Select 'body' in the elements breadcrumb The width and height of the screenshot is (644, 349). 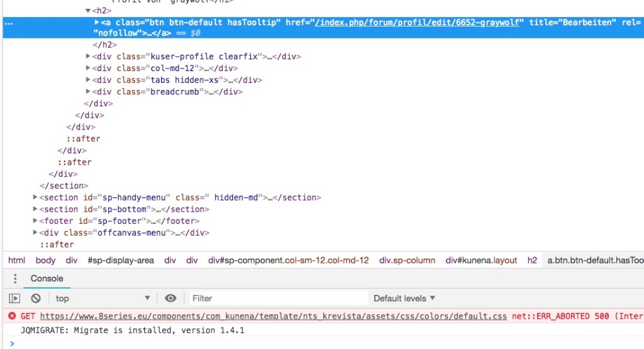[45, 260]
